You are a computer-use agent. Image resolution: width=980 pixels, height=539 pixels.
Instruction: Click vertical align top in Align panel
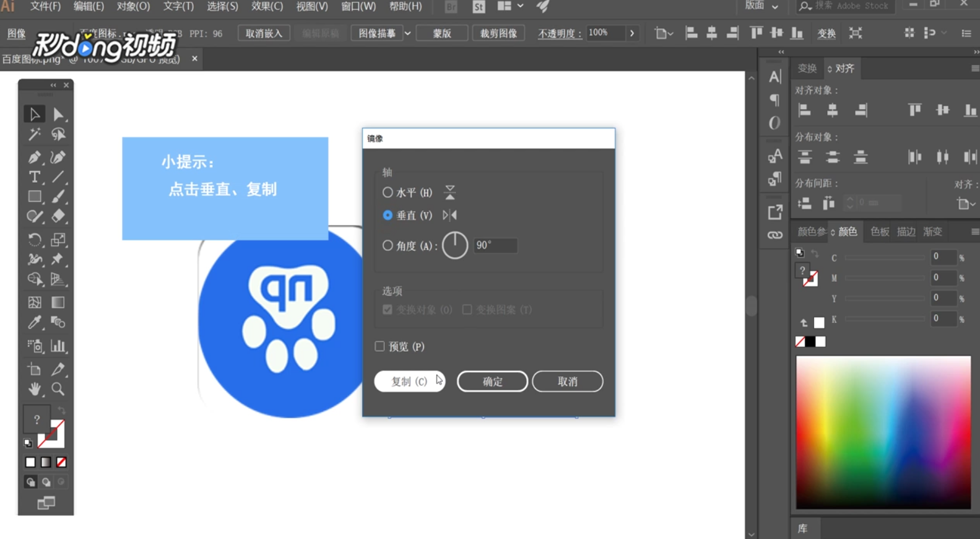point(914,110)
